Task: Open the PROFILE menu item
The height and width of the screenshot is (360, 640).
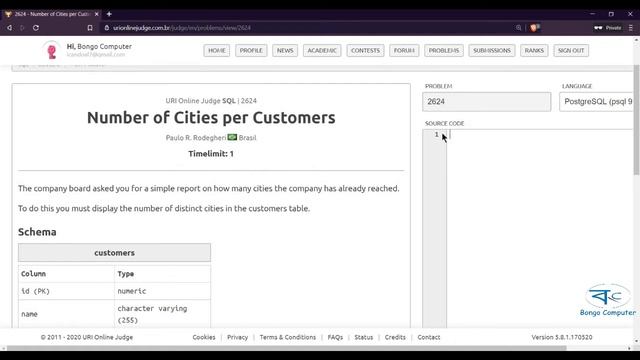Action: point(251,51)
